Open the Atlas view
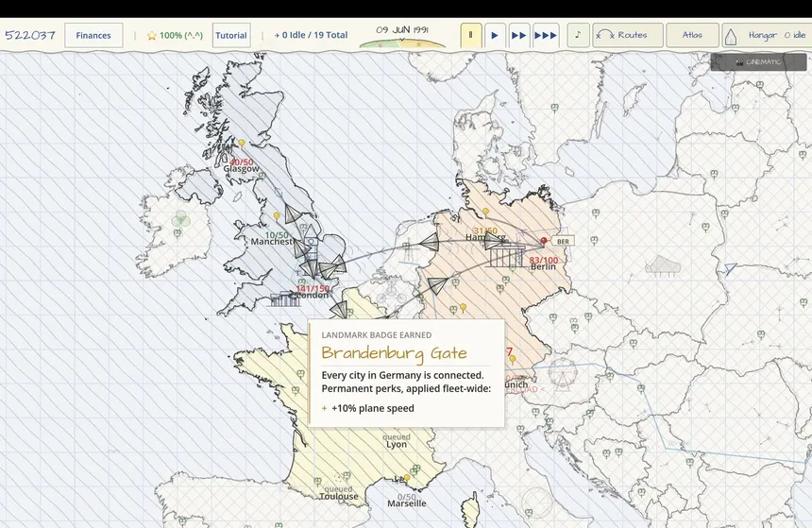 pos(692,35)
